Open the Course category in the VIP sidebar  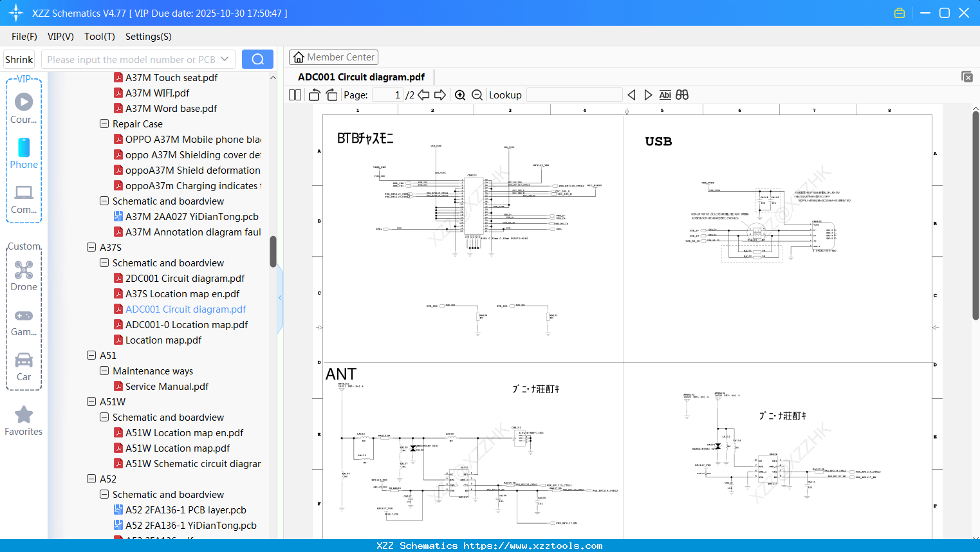(x=24, y=109)
